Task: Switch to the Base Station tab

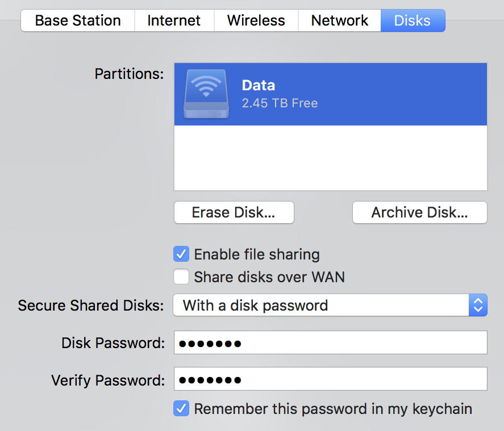Action: pyautogui.click(x=78, y=21)
